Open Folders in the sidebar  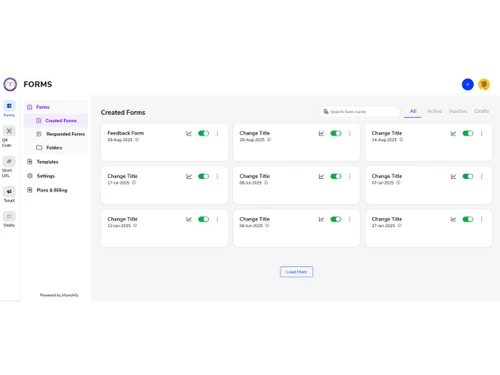coord(56,148)
